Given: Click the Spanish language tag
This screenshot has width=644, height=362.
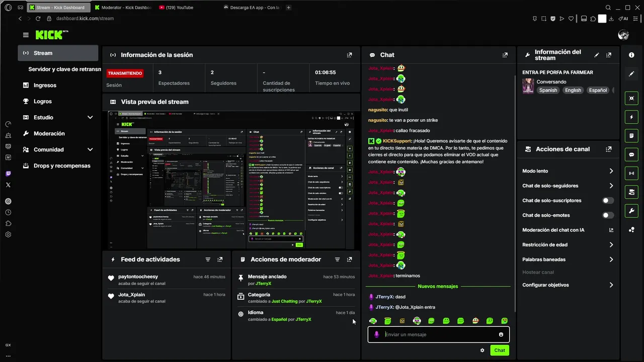Looking at the screenshot, I should [548, 90].
